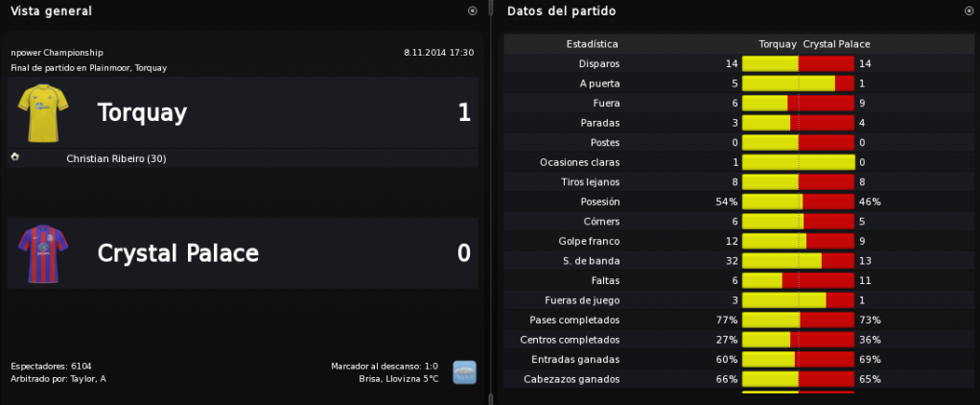Click Torquay yellow kit shirt icon

click(43, 112)
